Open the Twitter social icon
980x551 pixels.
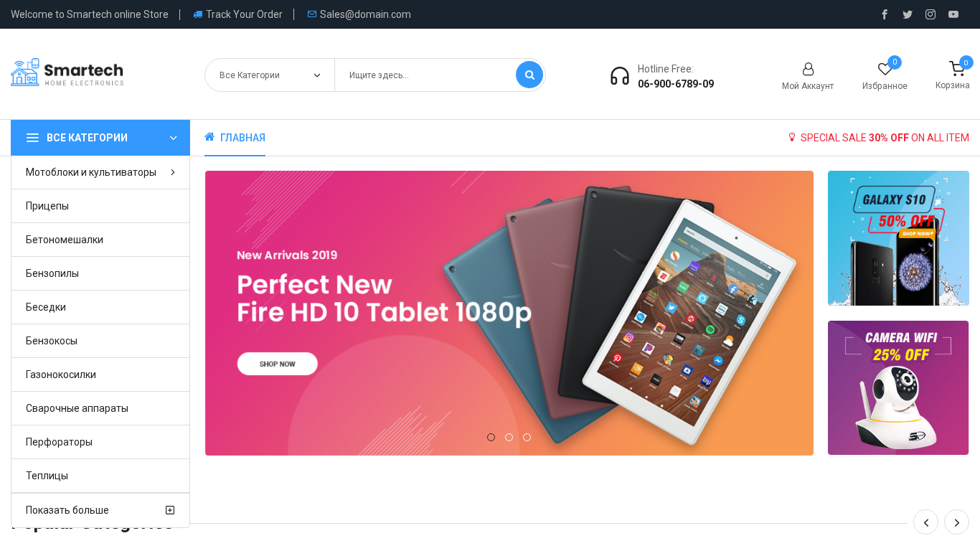pyautogui.click(x=908, y=14)
